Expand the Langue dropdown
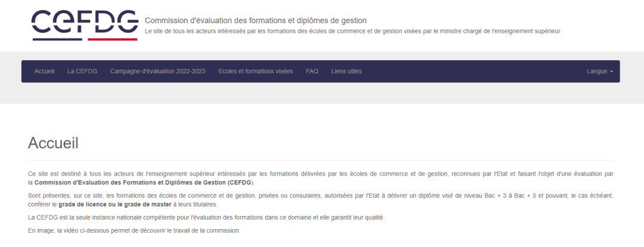Viewport: 644px width, 247px height. 600,71
